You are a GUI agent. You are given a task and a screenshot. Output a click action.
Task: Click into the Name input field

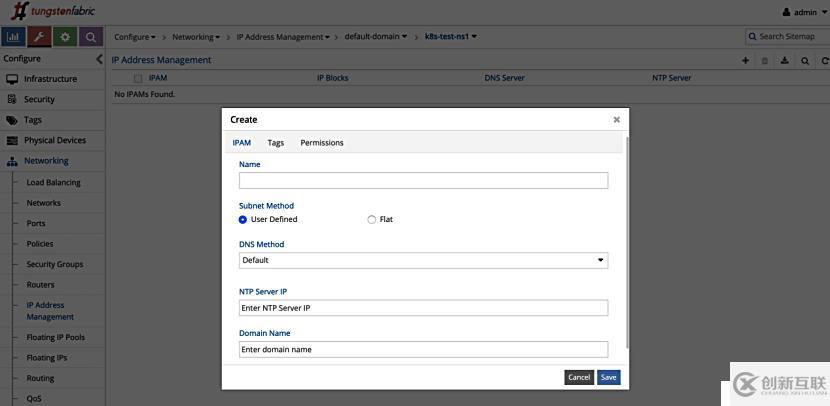point(423,181)
